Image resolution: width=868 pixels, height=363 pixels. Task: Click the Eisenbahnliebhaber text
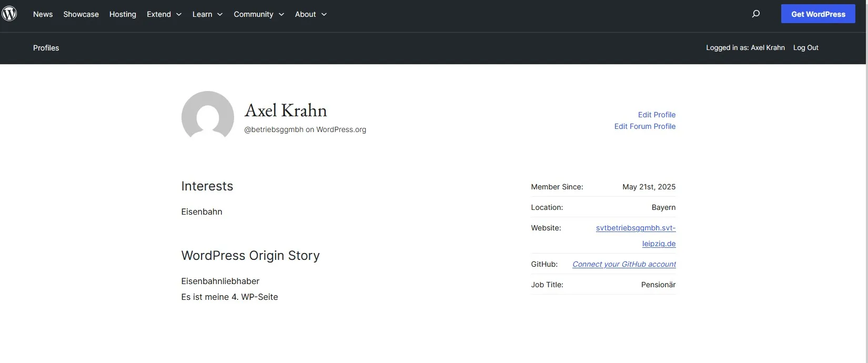(220, 281)
